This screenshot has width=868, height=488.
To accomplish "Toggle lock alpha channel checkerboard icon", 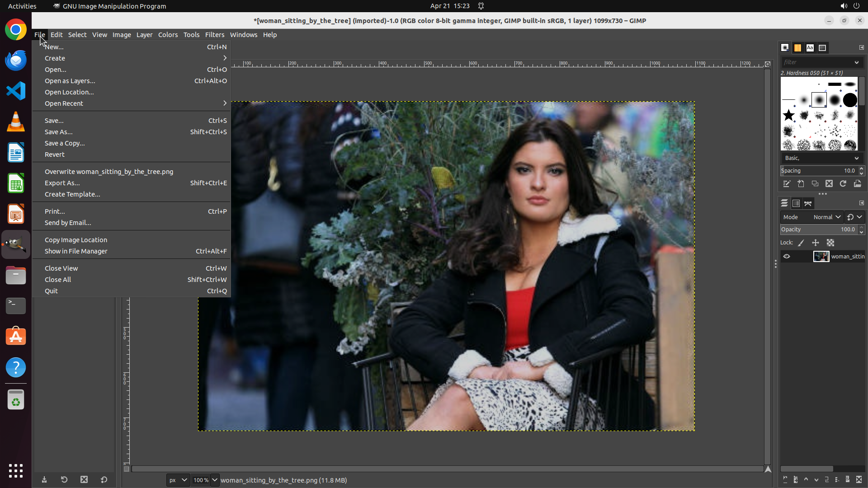I will (x=830, y=243).
